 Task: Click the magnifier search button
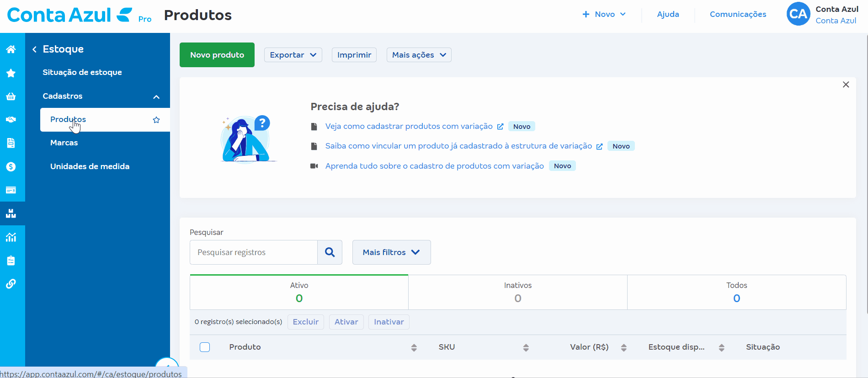coord(330,252)
